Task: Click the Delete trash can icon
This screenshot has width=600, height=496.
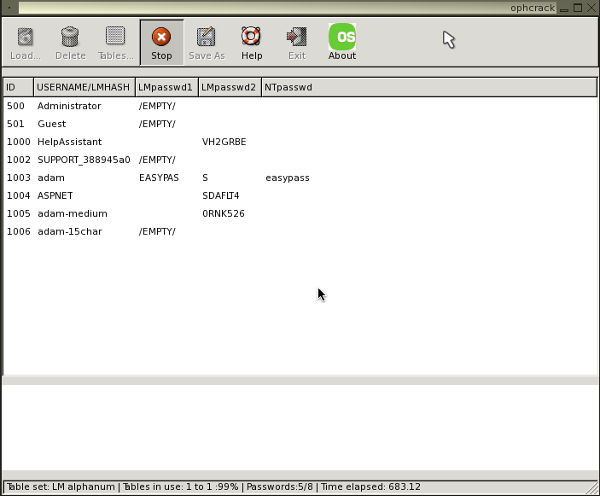Action: point(70,42)
